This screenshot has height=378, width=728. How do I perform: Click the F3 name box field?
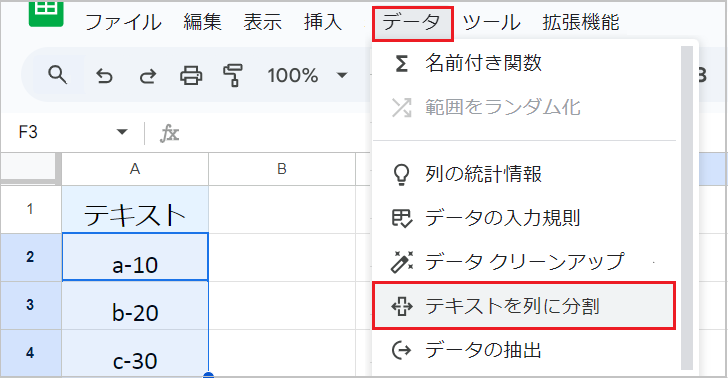(x=72, y=132)
